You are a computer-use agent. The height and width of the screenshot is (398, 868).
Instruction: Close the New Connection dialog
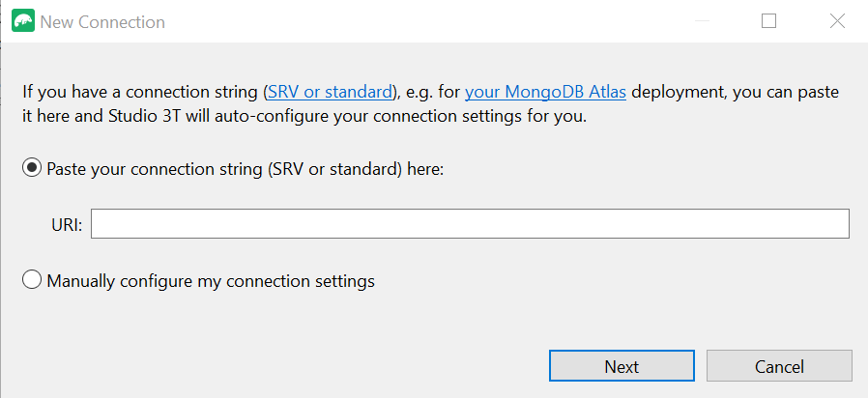838,21
